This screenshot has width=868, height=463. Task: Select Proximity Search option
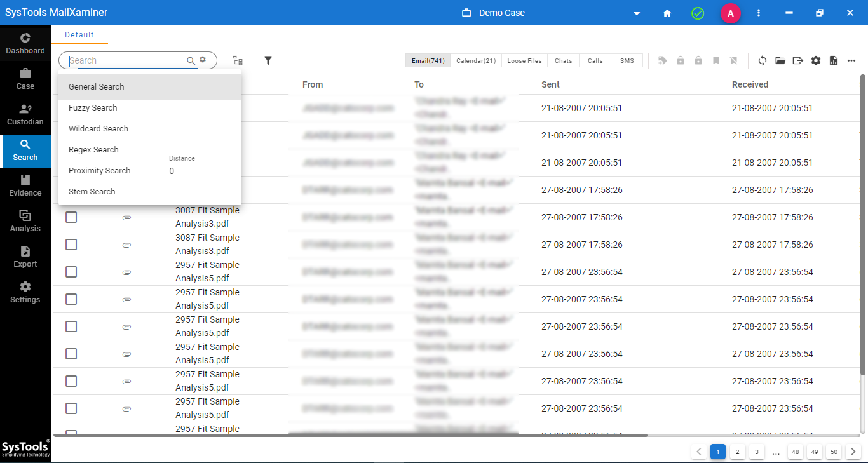[x=100, y=171]
